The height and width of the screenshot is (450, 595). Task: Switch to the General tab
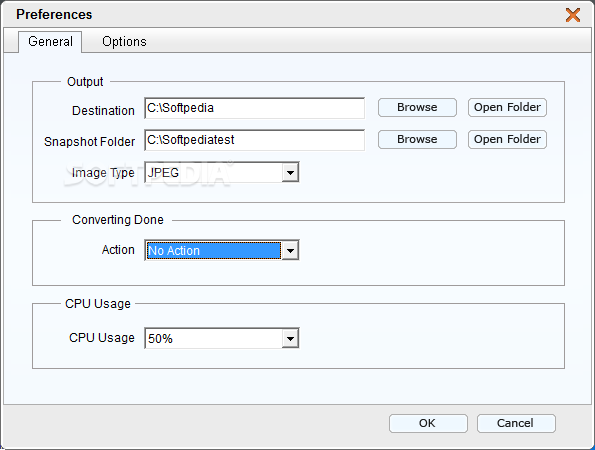point(50,41)
